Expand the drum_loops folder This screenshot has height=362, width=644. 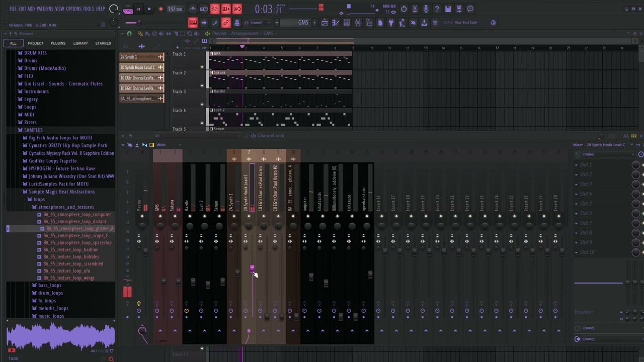48,293
